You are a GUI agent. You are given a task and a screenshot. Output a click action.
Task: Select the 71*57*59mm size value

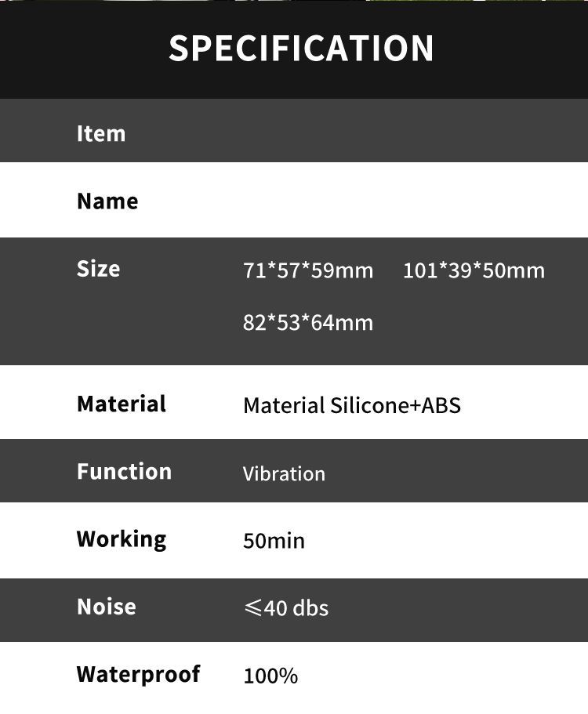coord(308,270)
